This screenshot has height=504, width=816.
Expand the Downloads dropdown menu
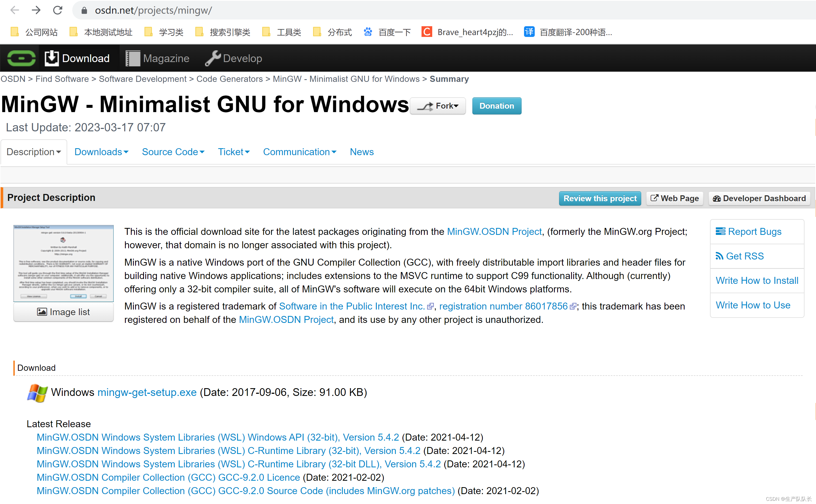[101, 152]
